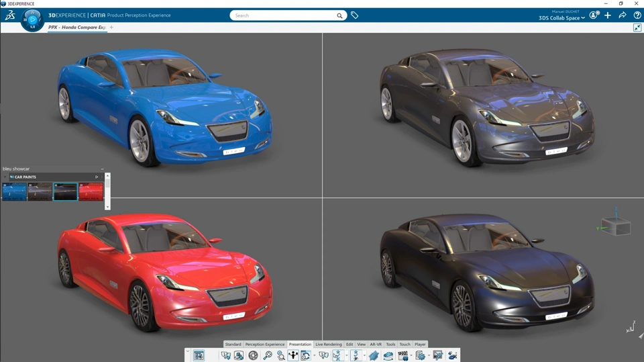Select the camera aperture icon in bottom toolbar
This screenshot has width=644, height=362.
pyautogui.click(x=253, y=355)
